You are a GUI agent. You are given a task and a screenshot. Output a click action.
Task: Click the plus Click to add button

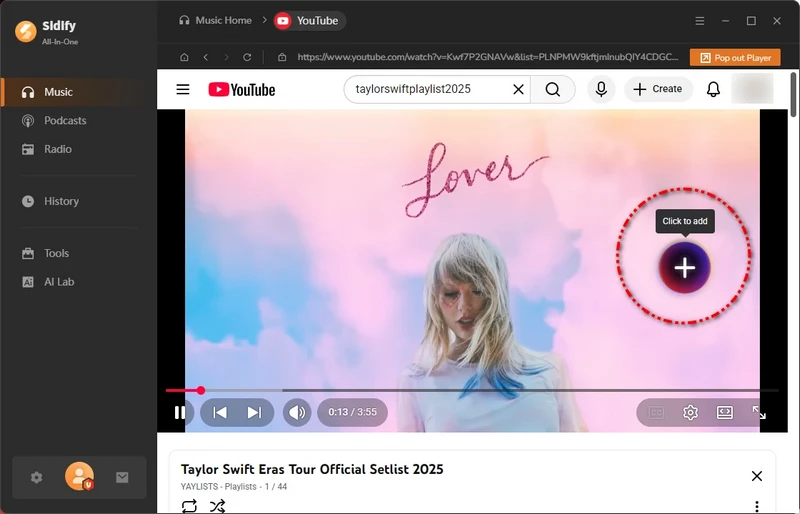pos(685,267)
